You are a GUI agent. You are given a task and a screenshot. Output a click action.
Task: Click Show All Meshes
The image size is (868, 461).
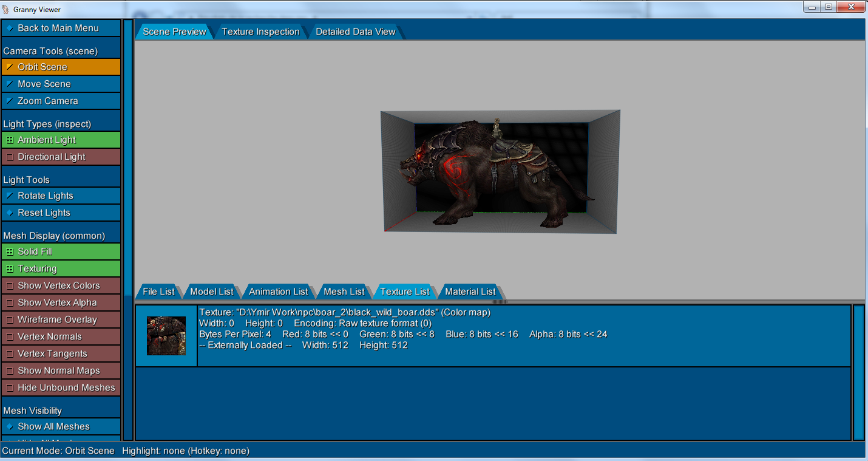click(61, 426)
